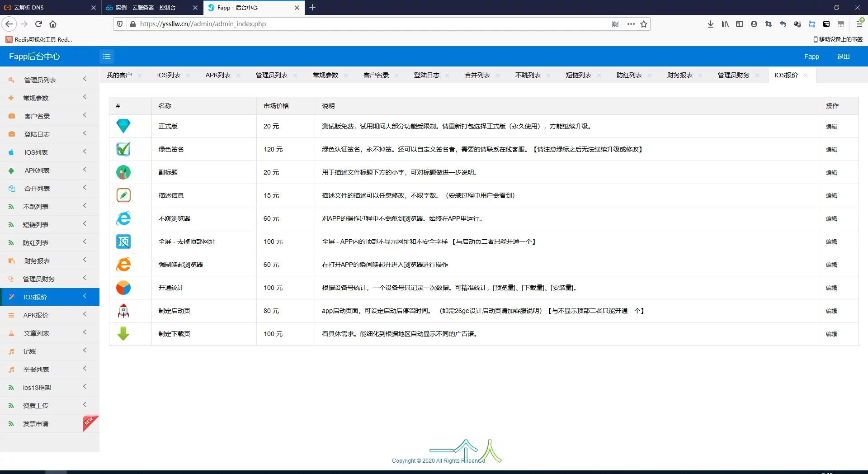Open the 发票申请 sidebar item
The image size is (868, 474).
tap(36, 424)
